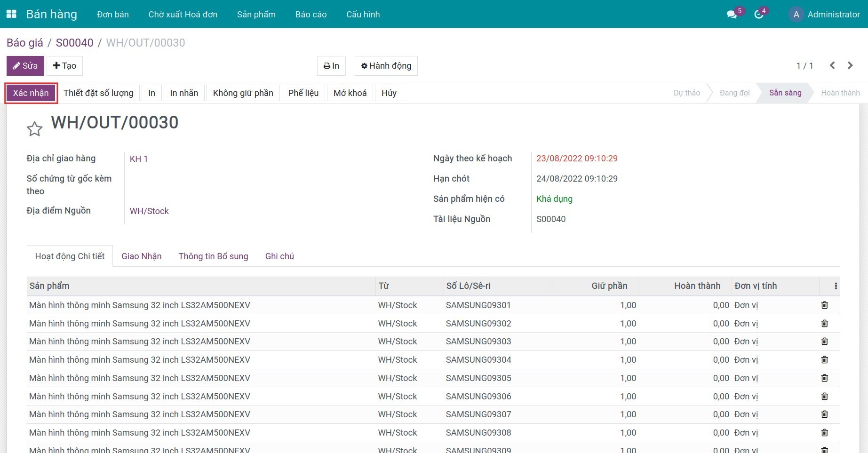Click the In nhãn button
868x453 pixels.
(x=184, y=93)
